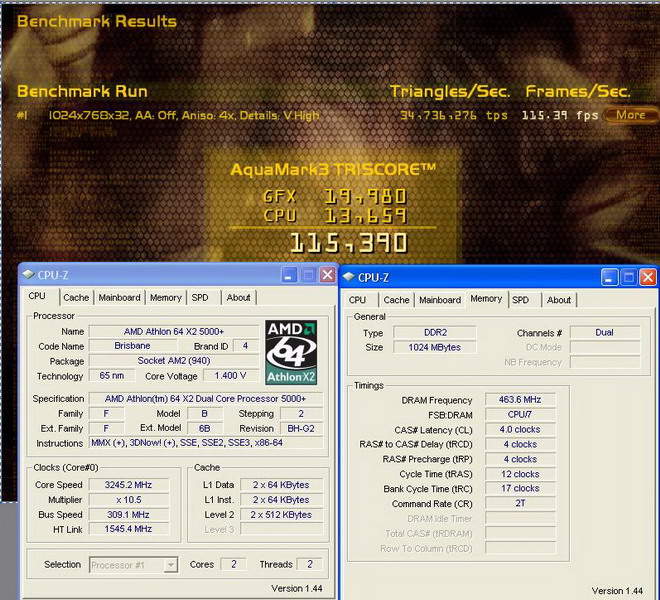Open About tab in right CPU-Z window
660x600 pixels.
coord(559,300)
